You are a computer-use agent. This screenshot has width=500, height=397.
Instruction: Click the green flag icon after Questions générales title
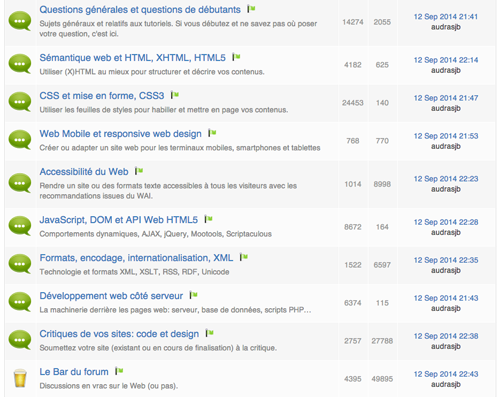[251, 9]
